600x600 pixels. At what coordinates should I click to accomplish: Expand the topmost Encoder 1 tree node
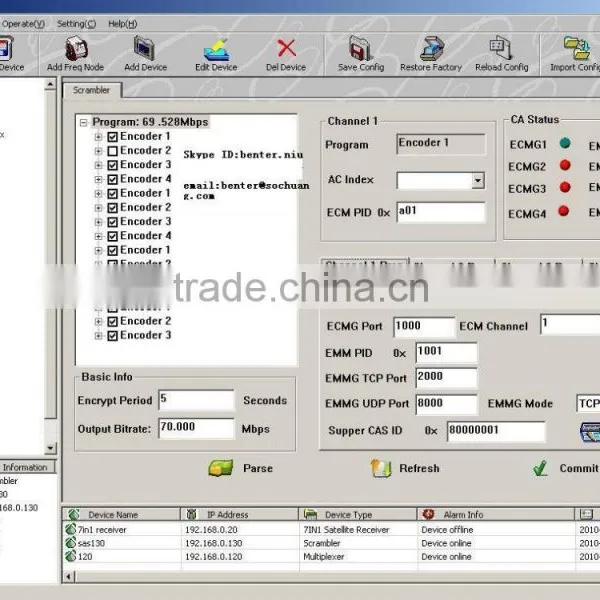point(98,137)
